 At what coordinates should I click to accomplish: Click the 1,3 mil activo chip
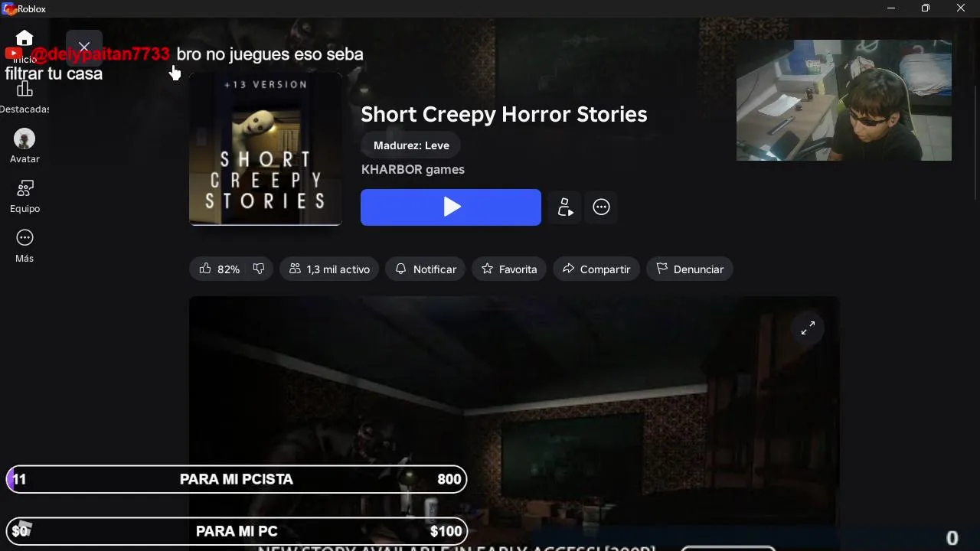(329, 269)
